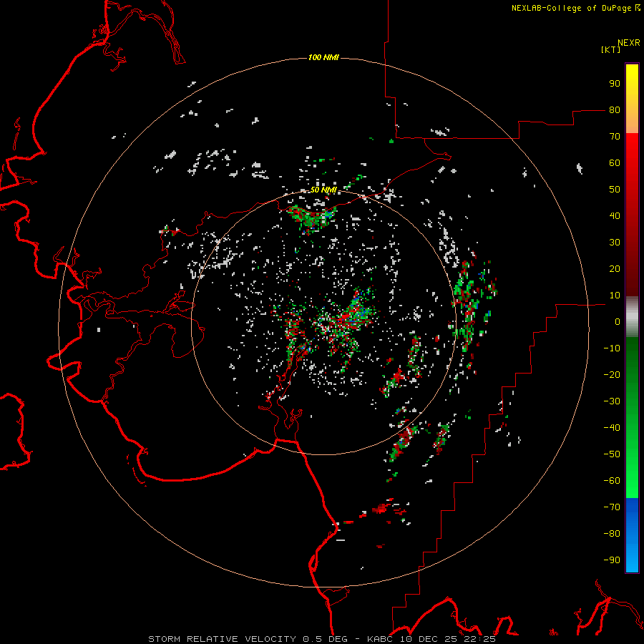Click the -90 value on velocity scale
Image resolution: width=644 pixels, height=644 pixels.
pyautogui.click(x=612, y=560)
